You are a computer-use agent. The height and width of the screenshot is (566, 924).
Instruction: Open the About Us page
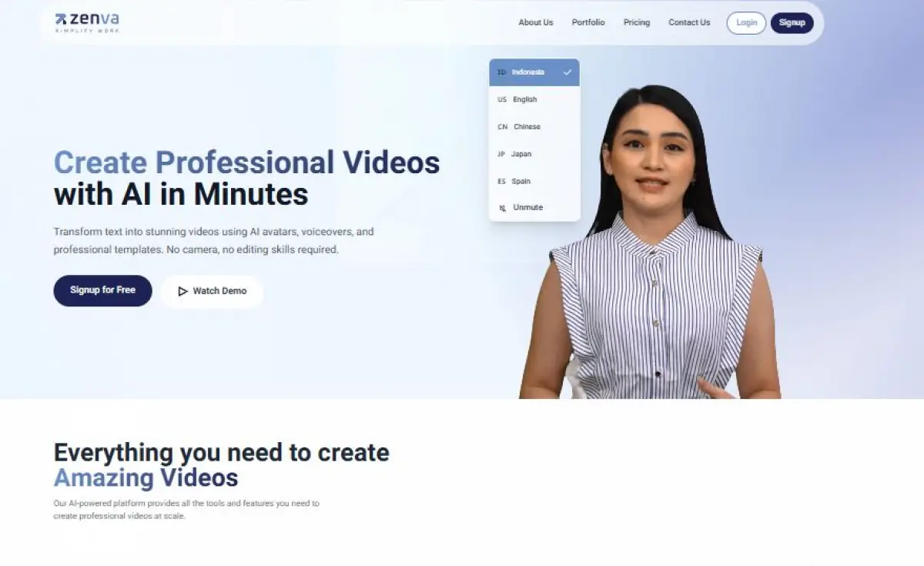coord(535,23)
